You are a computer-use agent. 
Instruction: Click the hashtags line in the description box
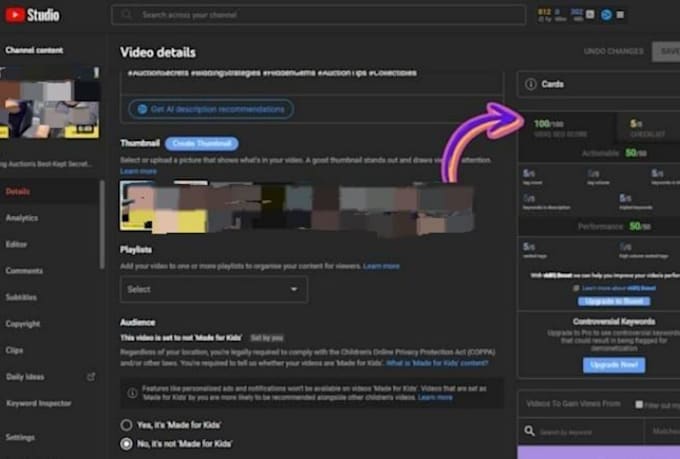click(272, 73)
